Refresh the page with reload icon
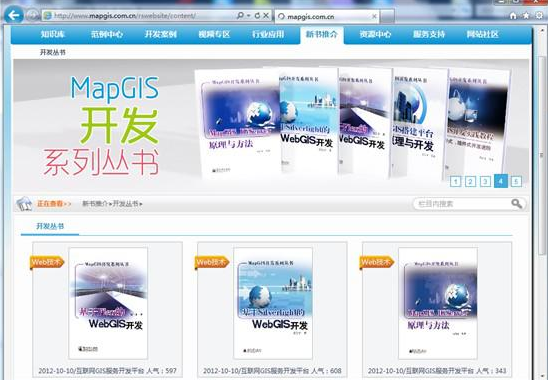This screenshot has height=380, width=548. (258, 16)
